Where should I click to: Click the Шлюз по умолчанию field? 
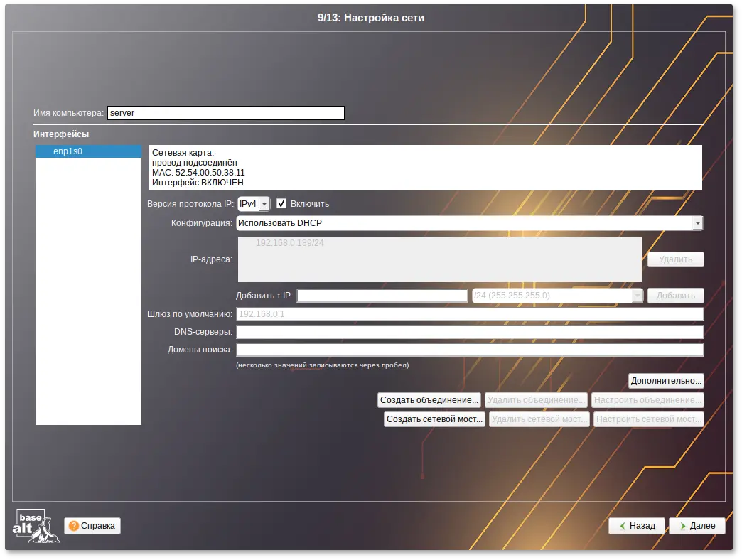click(469, 314)
